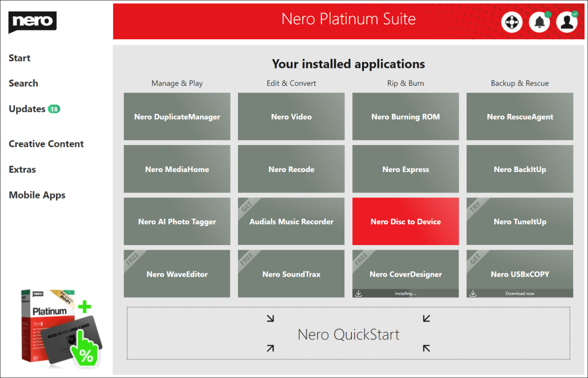
Task: Click download icon on Nero CoverDesigner tile
Action: tap(359, 293)
